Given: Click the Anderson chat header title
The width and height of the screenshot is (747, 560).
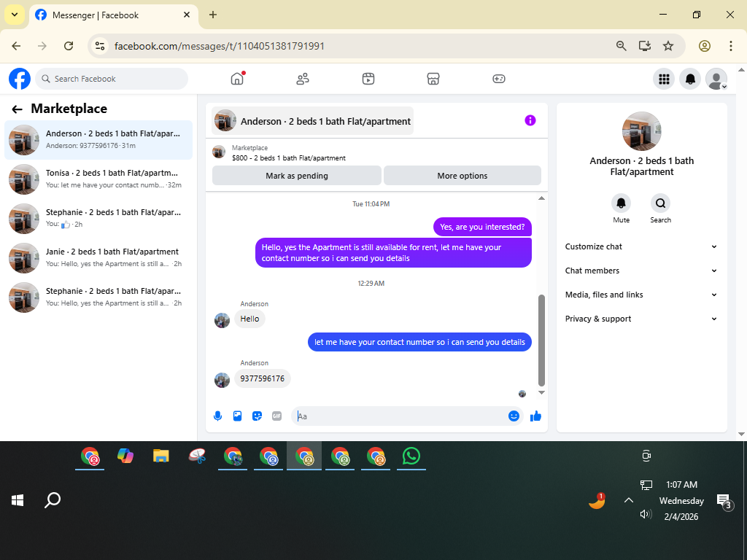Looking at the screenshot, I should (x=325, y=122).
